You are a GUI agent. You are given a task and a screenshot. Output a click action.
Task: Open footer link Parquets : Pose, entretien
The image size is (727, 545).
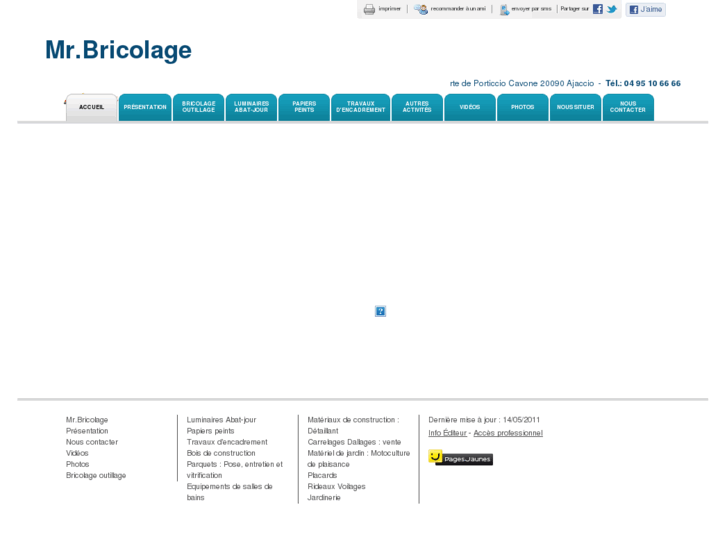click(235, 470)
